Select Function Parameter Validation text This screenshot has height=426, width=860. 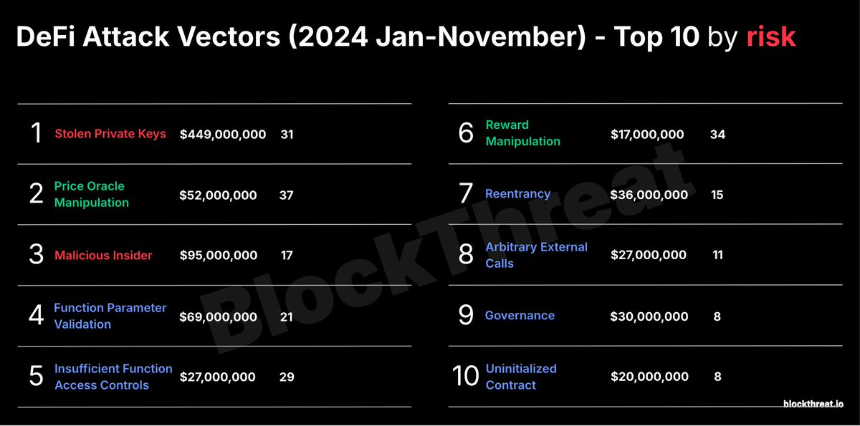110,316
